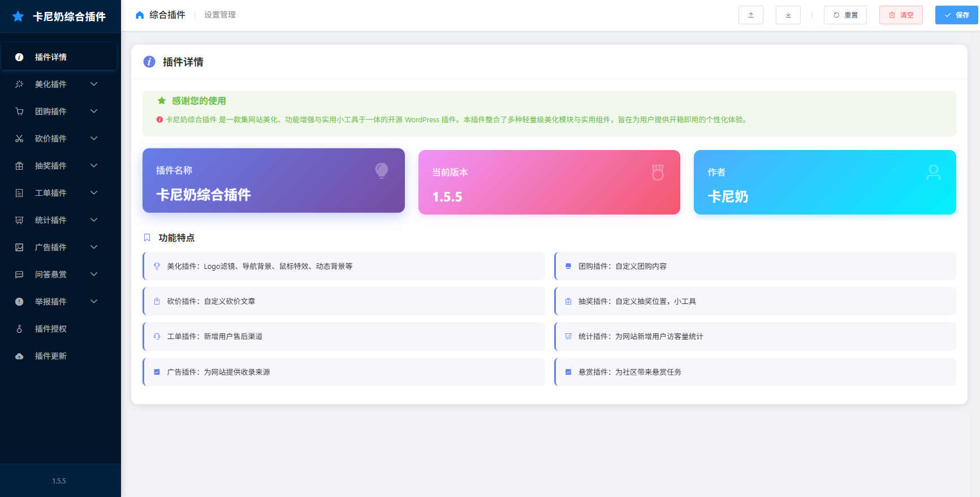
Task: Expand the 团购插件 sidebar chevron
Action: click(94, 112)
